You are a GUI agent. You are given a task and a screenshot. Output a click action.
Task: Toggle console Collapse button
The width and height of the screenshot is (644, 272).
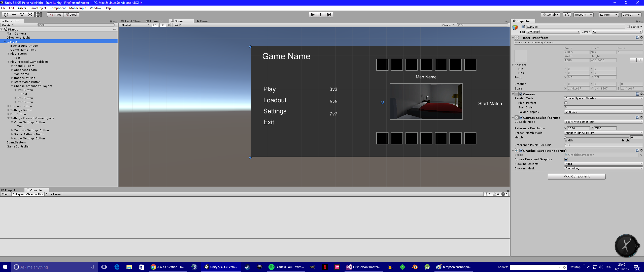click(x=18, y=194)
